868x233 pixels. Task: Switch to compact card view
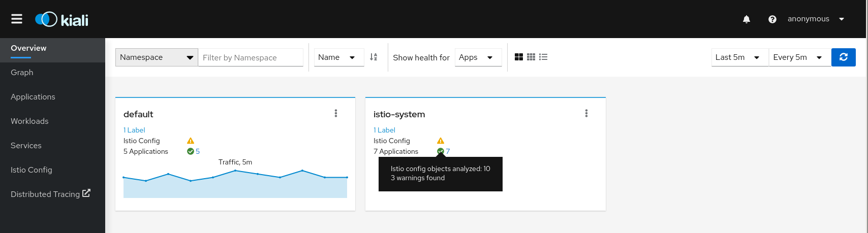point(531,57)
